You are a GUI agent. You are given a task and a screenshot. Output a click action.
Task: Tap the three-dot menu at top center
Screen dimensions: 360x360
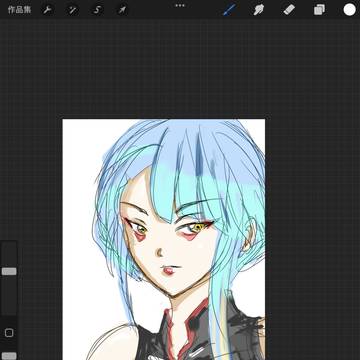180,5
